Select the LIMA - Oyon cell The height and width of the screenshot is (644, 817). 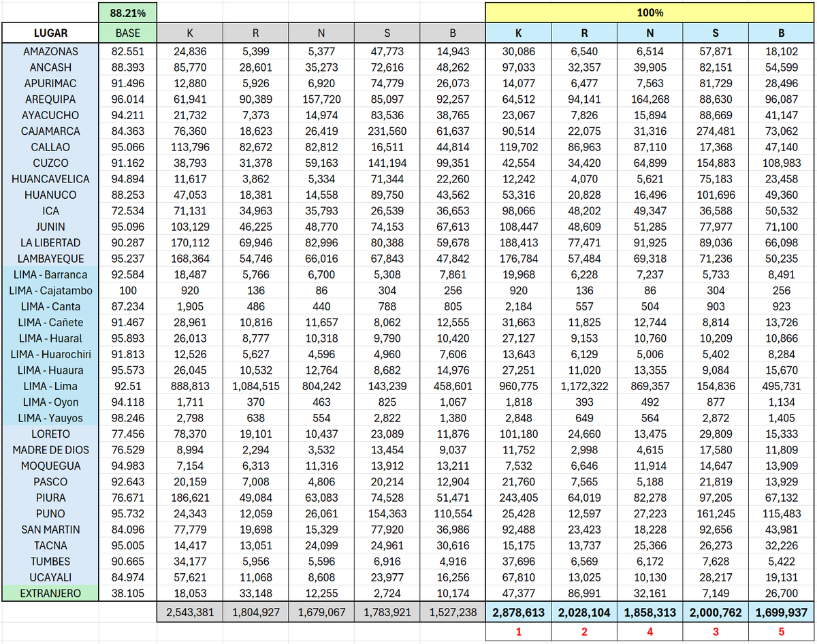pyautogui.click(x=50, y=402)
